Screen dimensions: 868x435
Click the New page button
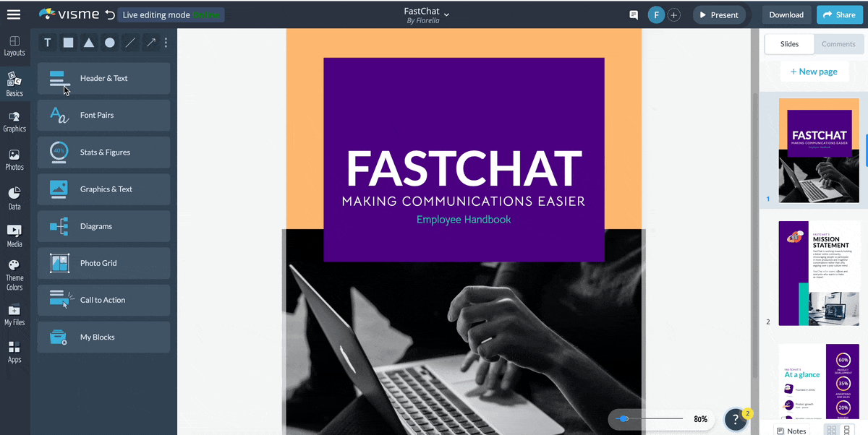click(x=814, y=71)
